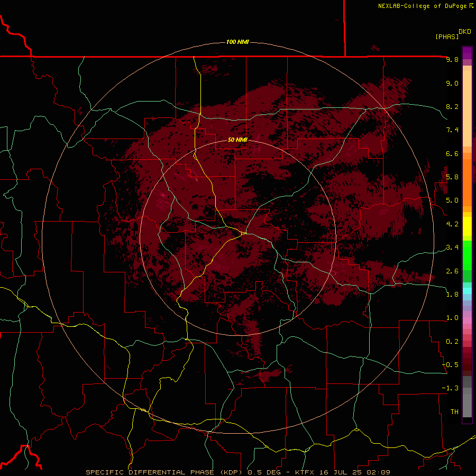Select the 0.2 scale label
The height and width of the screenshot is (476, 476).
(452, 342)
